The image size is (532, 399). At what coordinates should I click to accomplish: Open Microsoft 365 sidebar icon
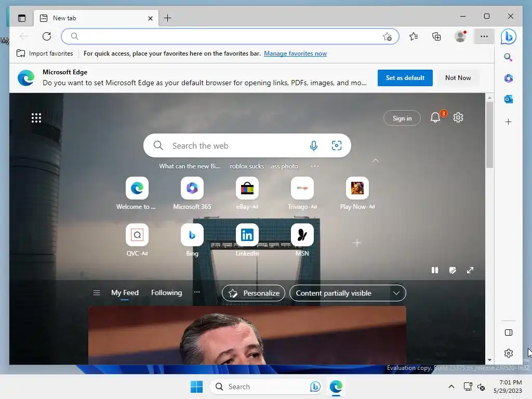coord(508,78)
